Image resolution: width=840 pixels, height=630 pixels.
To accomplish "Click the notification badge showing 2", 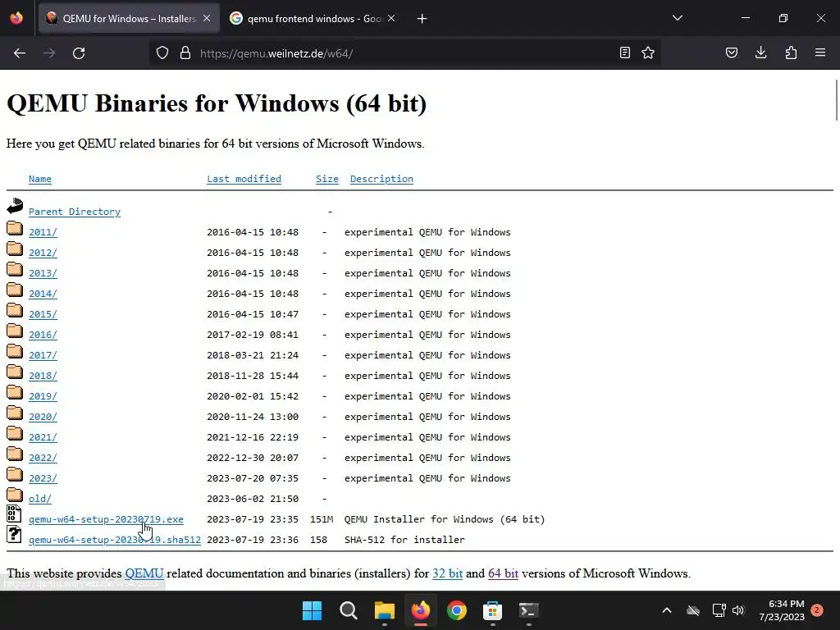I will 817,610.
